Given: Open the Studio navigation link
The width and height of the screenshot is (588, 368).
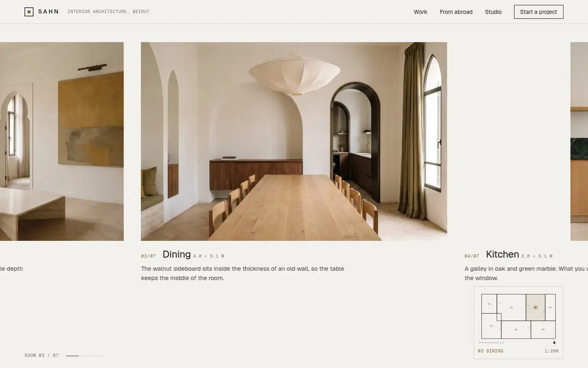Looking at the screenshot, I should 493,12.
